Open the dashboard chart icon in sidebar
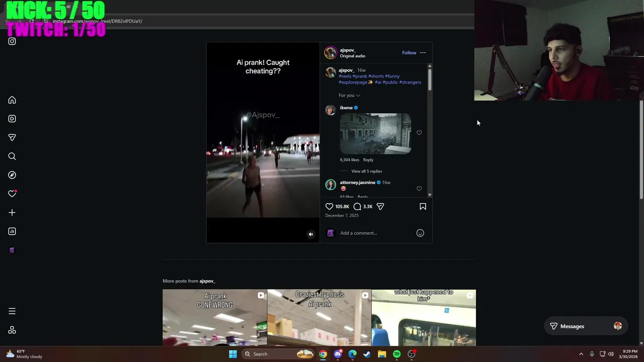Image resolution: width=644 pixels, height=362 pixels. coord(12,231)
